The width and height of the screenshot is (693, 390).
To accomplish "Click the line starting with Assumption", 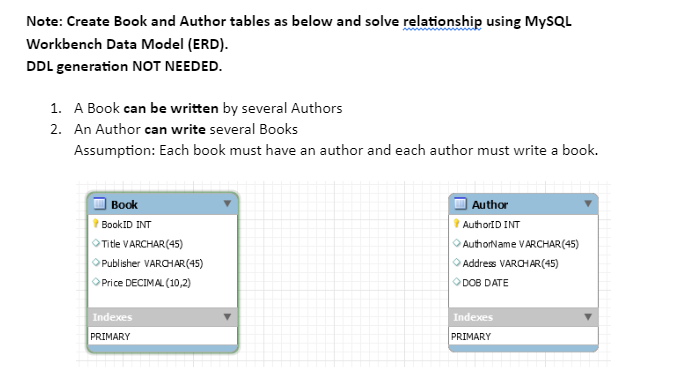I will point(336,151).
